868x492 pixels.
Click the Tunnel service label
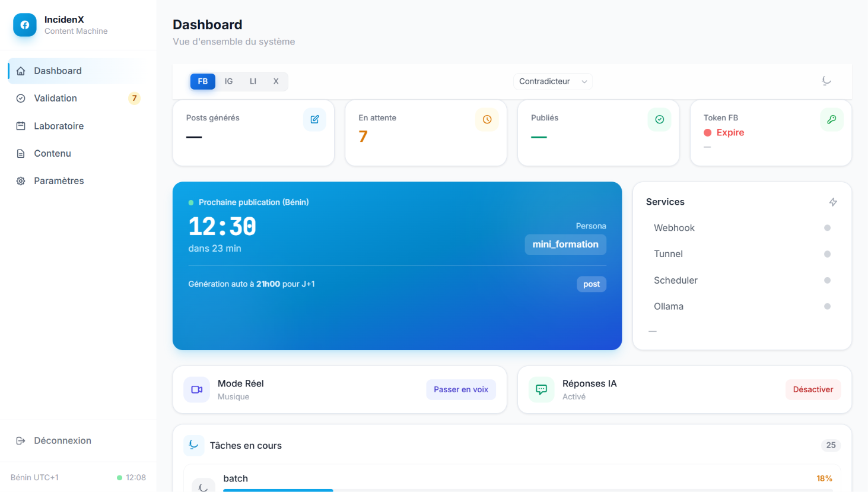pos(668,254)
